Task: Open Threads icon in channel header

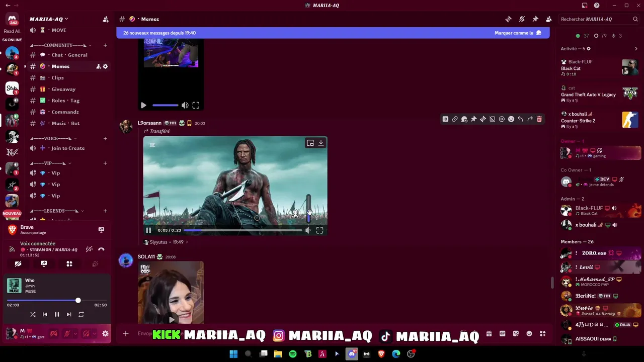Action: (508, 19)
